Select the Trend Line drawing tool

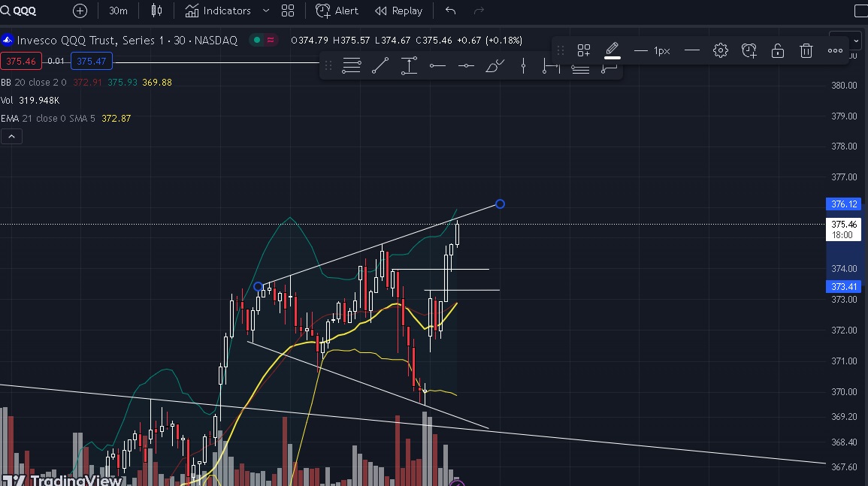click(x=380, y=66)
